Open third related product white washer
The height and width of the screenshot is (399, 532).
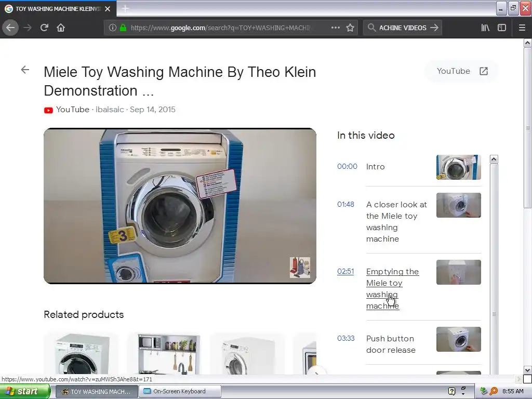point(247,353)
